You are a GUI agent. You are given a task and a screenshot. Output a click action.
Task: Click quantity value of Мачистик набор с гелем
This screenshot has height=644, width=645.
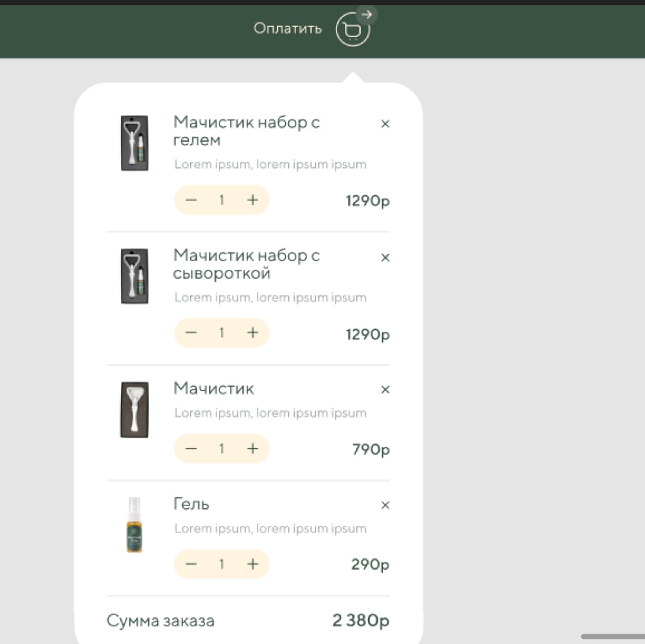(222, 200)
